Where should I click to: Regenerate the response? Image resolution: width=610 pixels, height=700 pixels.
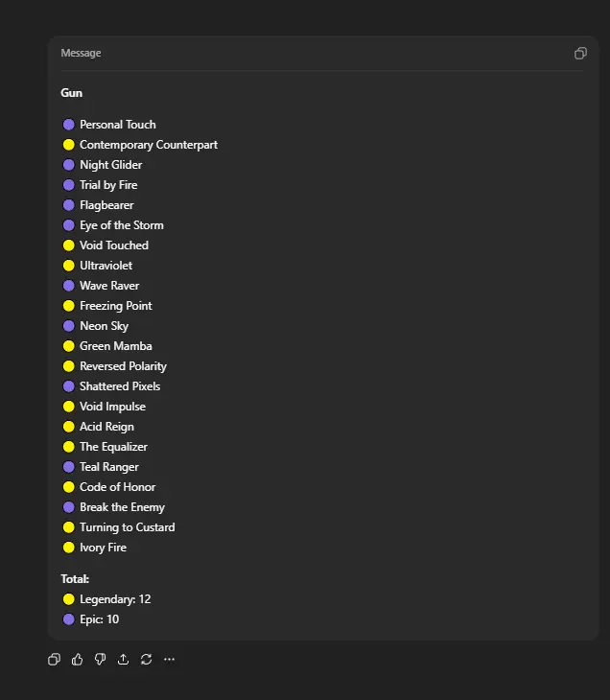[146, 660]
